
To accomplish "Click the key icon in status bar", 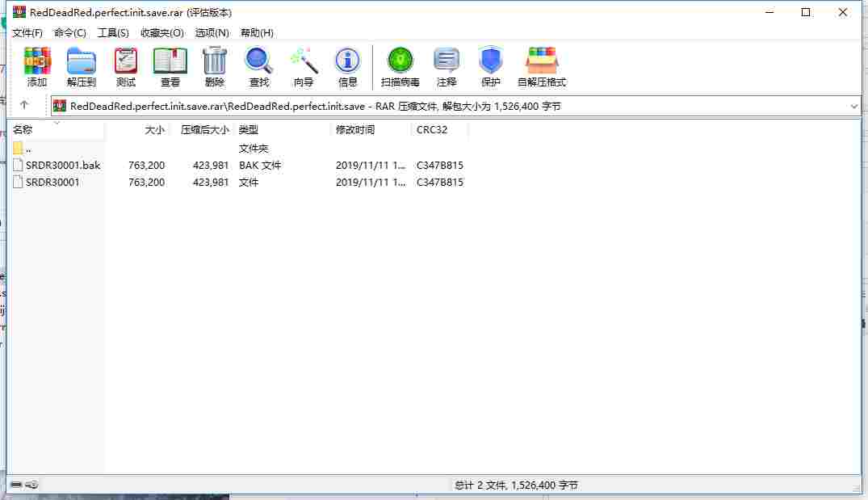I will click(x=31, y=485).
